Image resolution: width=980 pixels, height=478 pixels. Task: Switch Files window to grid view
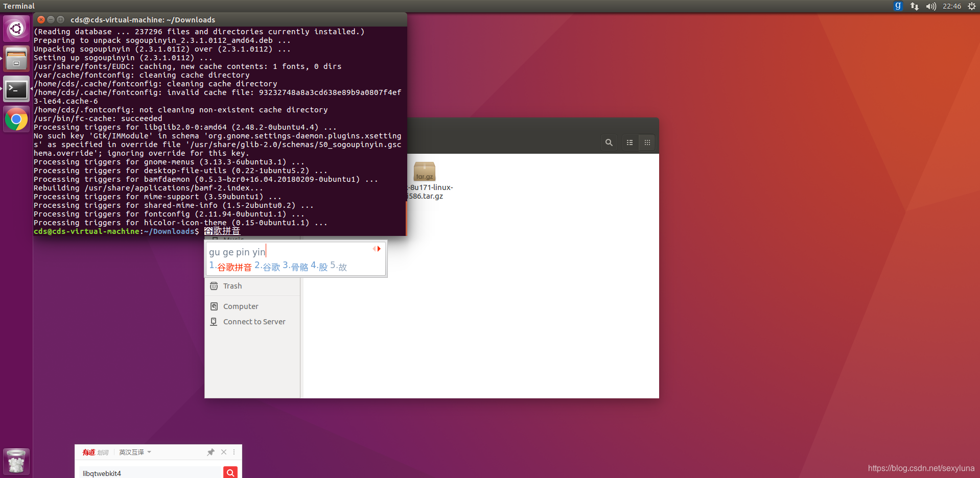tap(647, 142)
